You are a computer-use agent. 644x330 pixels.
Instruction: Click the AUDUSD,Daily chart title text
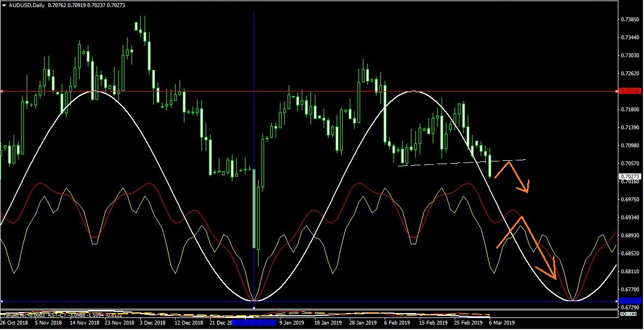pos(26,5)
